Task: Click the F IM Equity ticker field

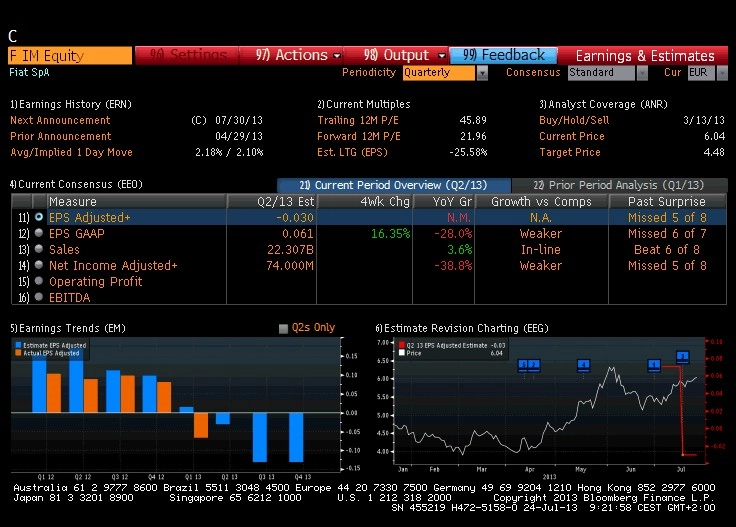Action: coord(70,56)
